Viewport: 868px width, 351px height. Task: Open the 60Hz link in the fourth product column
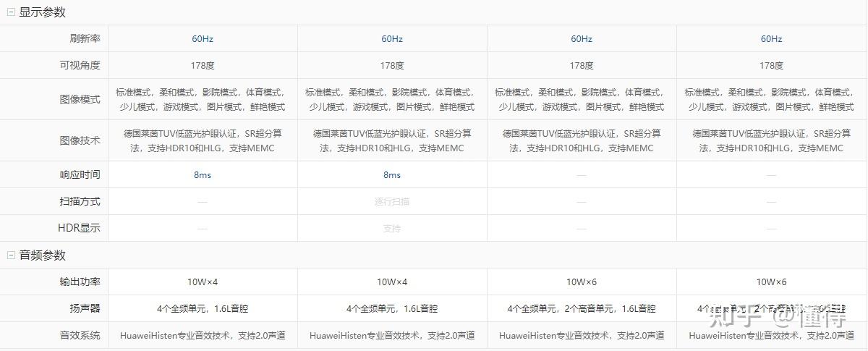tap(771, 39)
